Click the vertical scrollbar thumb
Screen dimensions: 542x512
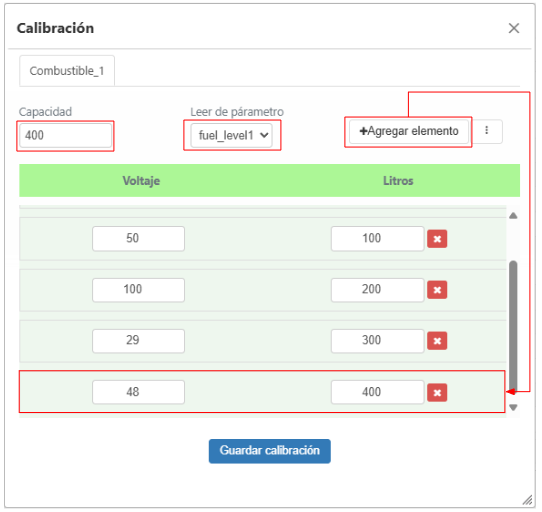tap(513, 327)
